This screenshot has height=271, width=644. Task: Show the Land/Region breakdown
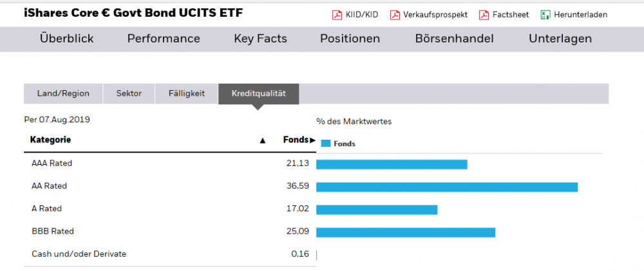point(63,93)
